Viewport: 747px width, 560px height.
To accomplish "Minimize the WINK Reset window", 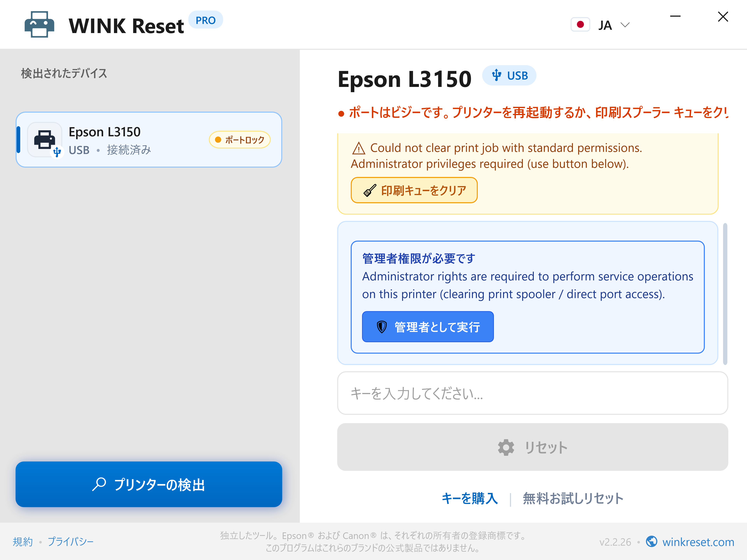I will point(675,16).
